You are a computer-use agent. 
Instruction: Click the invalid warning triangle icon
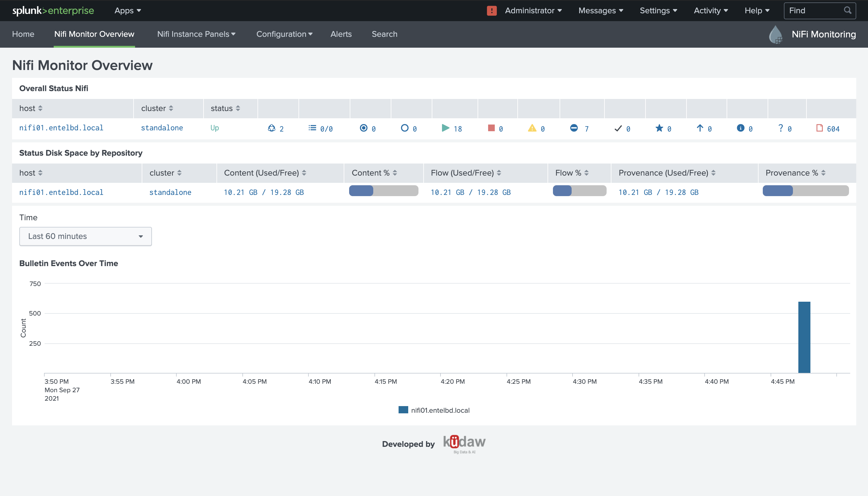click(532, 128)
